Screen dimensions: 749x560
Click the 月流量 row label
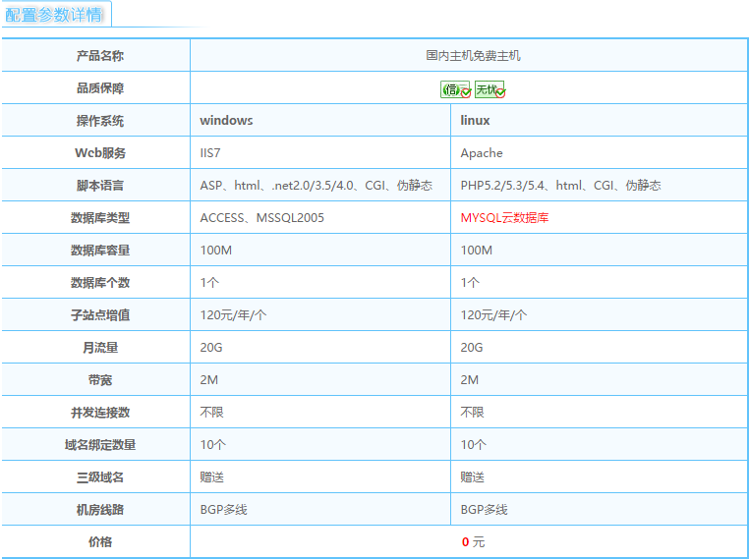point(100,348)
